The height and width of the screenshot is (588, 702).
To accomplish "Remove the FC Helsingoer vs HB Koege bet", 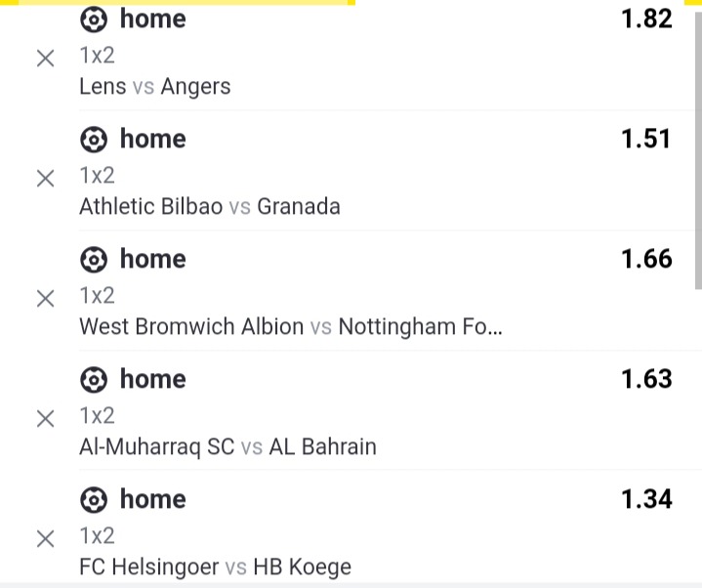I will 45,539.
